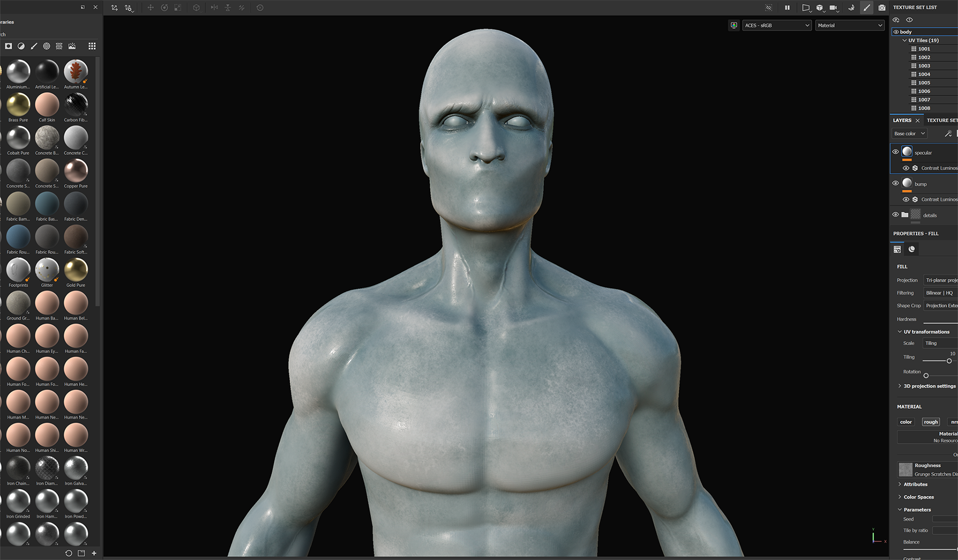This screenshot has height=560, width=958.
Task: Toggle the rough channel button
Action: [931, 422]
